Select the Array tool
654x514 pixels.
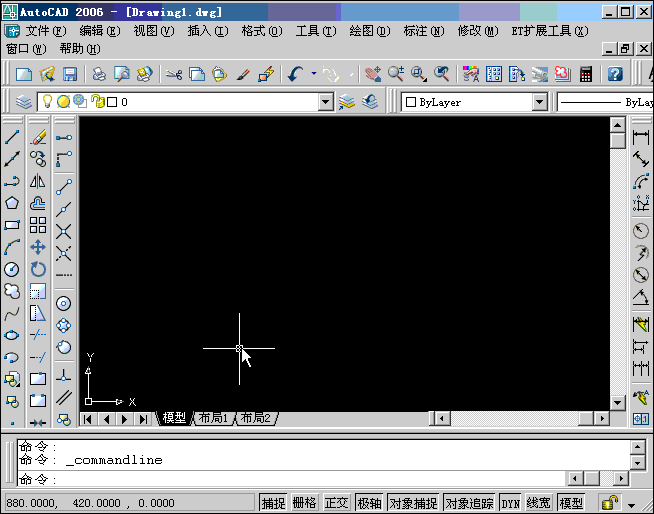coord(38,225)
